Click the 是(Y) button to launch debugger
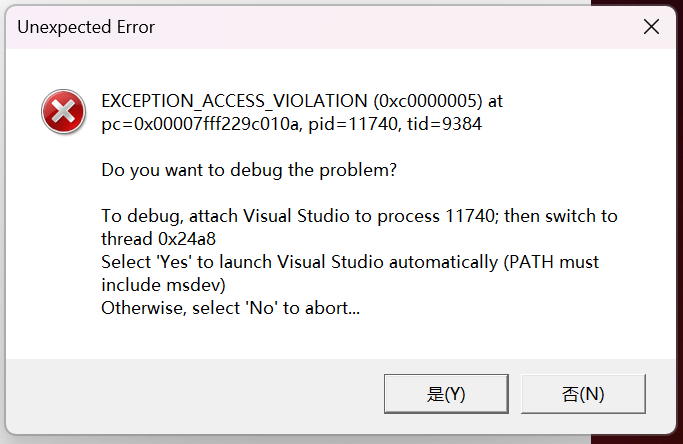Viewport: 683px width, 444px height. (x=446, y=393)
